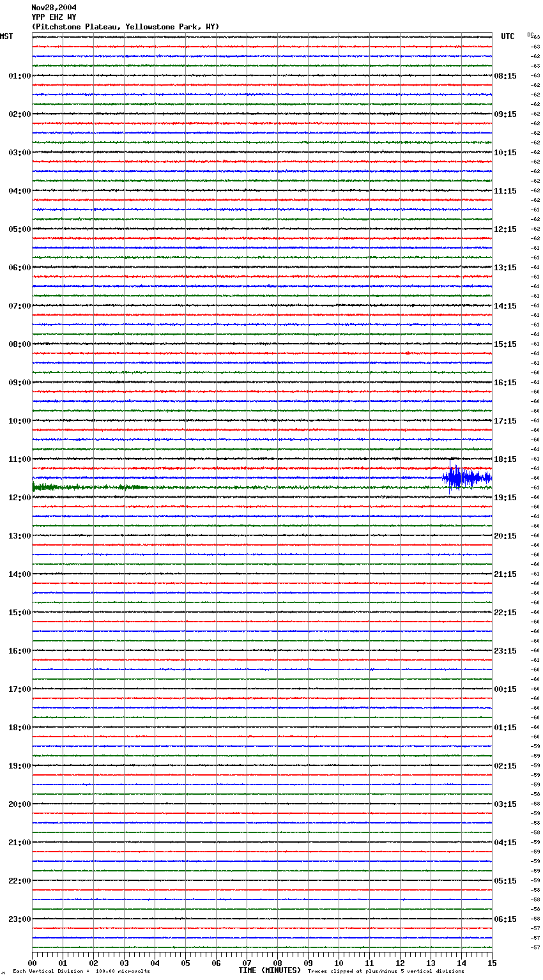Screen dimensions: 543x980
Task: Select the 04:00 MST row label
Action: [20, 191]
